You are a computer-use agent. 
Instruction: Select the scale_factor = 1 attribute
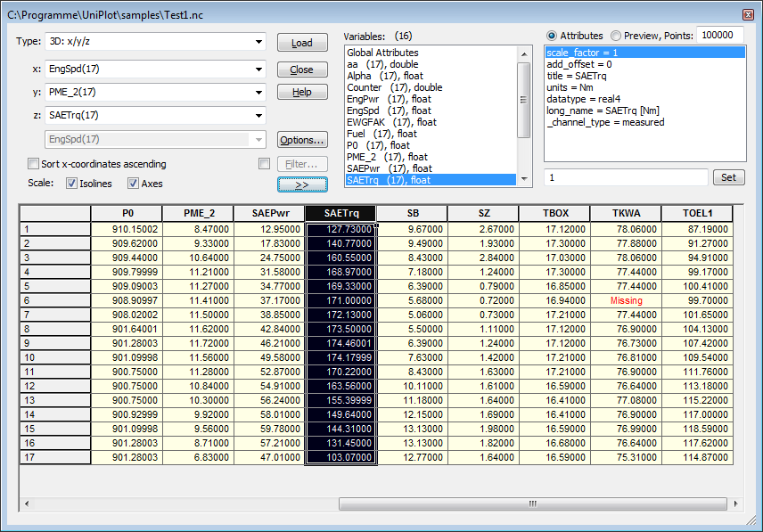point(644,53)
